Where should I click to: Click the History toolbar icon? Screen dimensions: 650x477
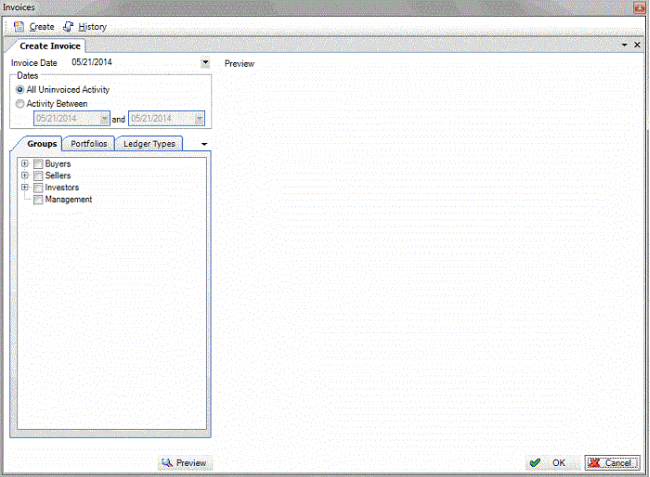(68, 27)
